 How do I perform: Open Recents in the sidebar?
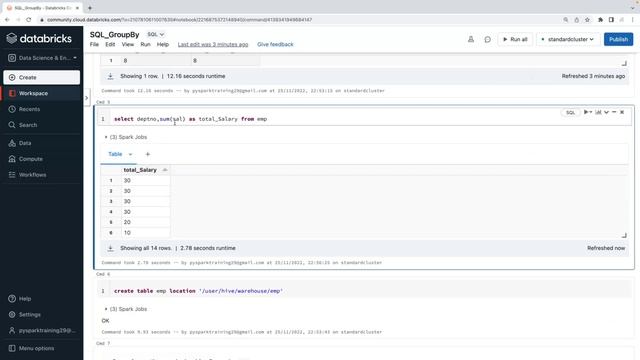[x=29, y=109]
